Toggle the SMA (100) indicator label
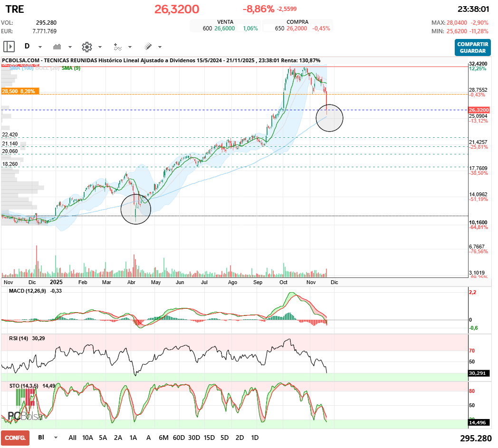 pos(21,68)
